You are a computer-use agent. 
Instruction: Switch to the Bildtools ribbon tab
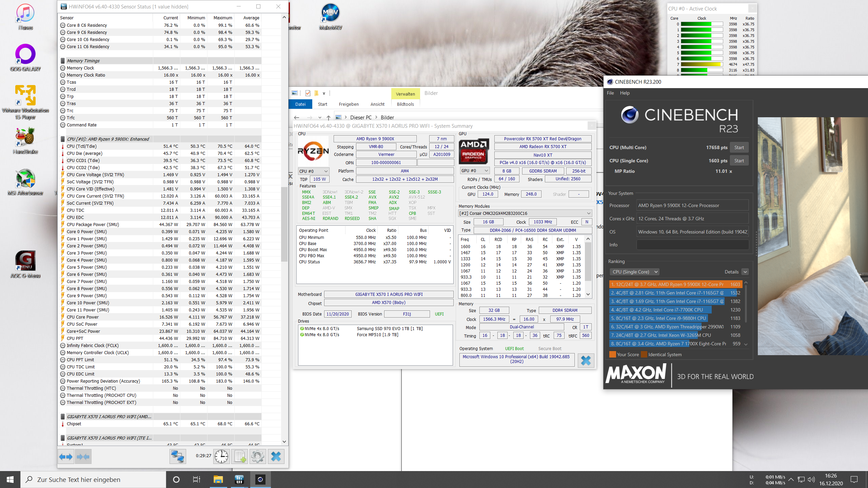[x=406, y=104]
